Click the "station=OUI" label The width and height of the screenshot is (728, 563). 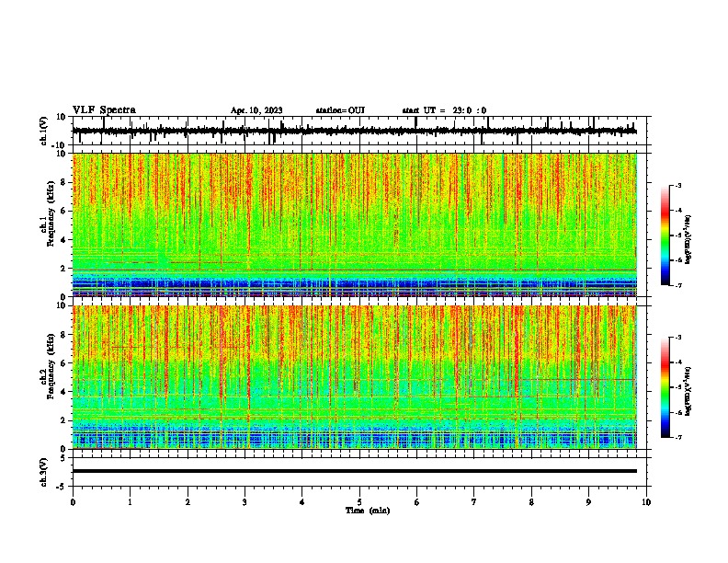pyautogui.click(x=340, y=110)
